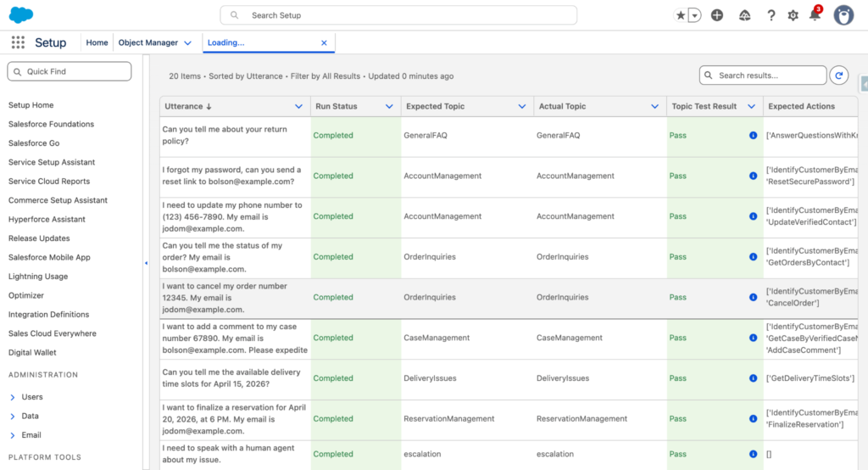This screenshot has width=868, height=470.
Task: Open the notifications bell
Action: [x=815, y=15]
